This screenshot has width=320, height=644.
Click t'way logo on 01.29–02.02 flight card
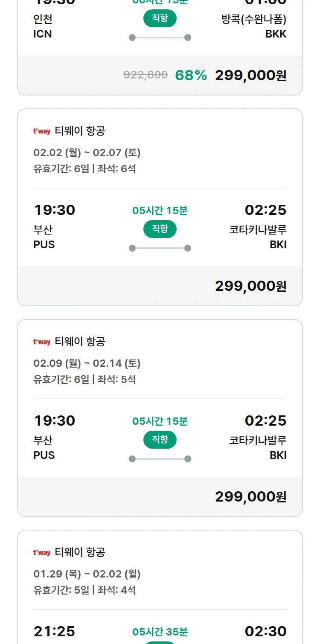[42, 553]
